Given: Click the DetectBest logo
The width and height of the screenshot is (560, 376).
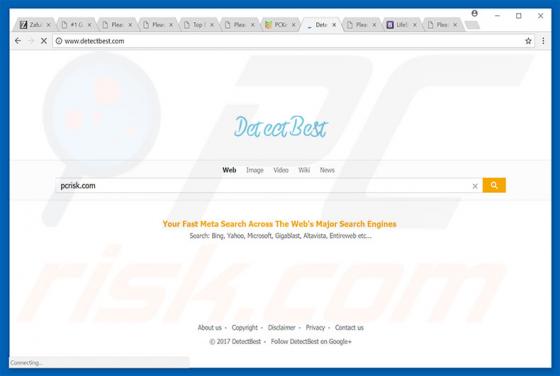Looking at the screenshot, I should (280, 127).
